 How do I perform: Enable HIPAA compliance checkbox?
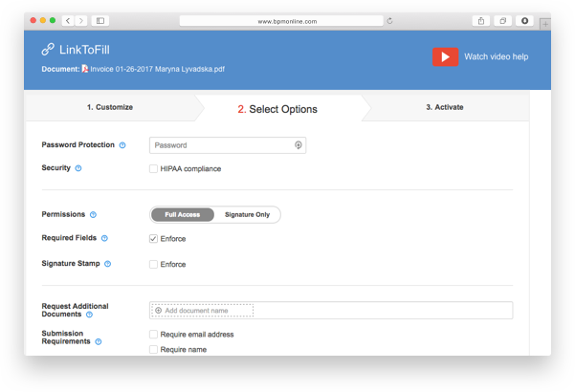tap(153, 168)
